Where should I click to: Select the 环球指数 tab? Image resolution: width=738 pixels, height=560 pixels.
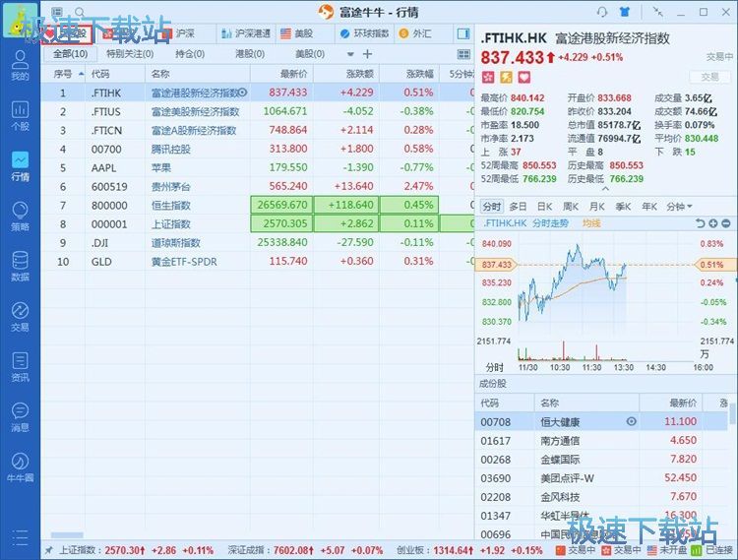pyautogui.click(x=364, y=33)
